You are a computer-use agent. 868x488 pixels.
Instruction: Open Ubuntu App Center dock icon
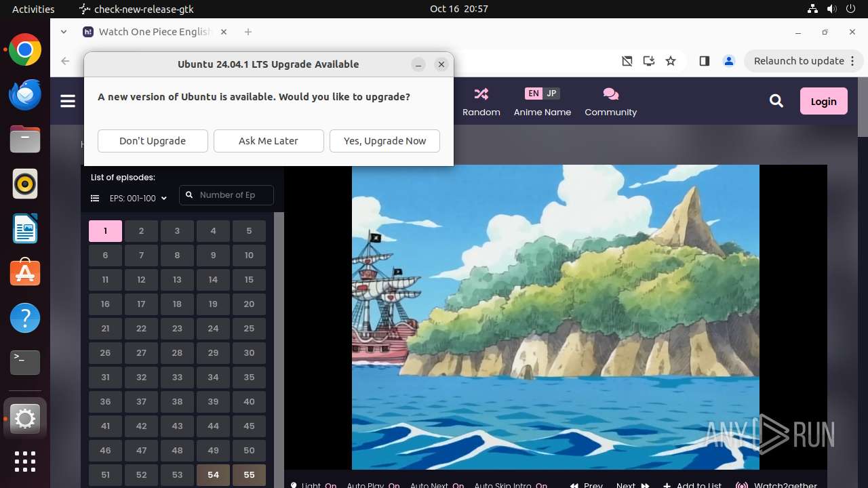pyautogui.click(x=25, y=273)
